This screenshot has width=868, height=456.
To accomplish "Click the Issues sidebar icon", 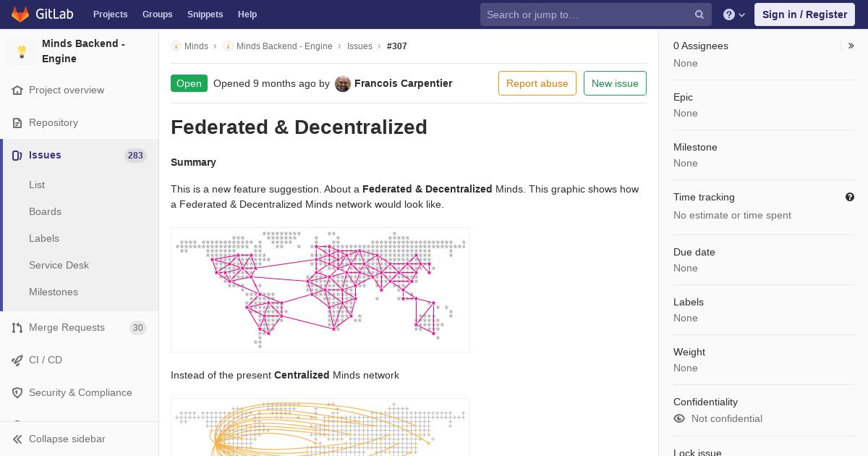I will (x=17, y=156).
